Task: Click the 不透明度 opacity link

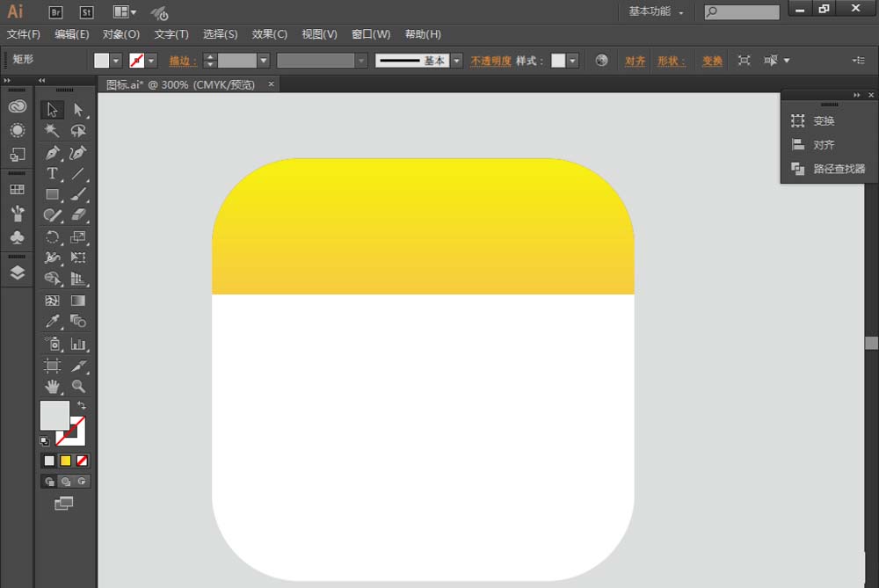Action: pos(490,61)
